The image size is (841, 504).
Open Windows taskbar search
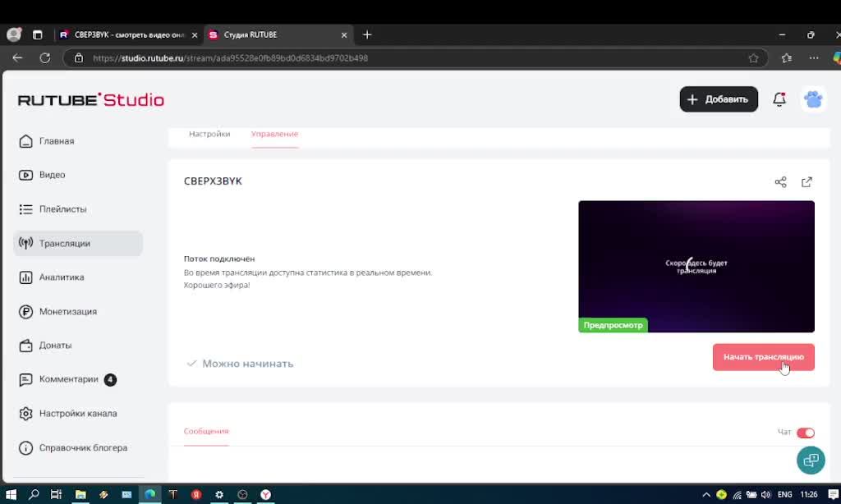(x=34, y=494)
